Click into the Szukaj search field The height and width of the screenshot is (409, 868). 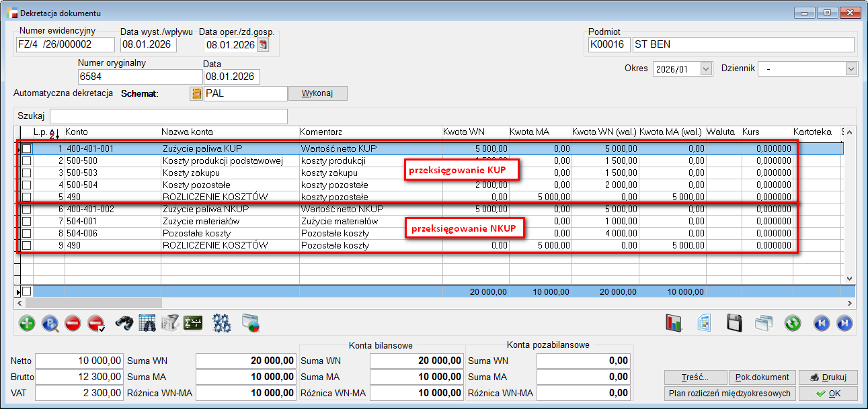[x=168, y=116]
